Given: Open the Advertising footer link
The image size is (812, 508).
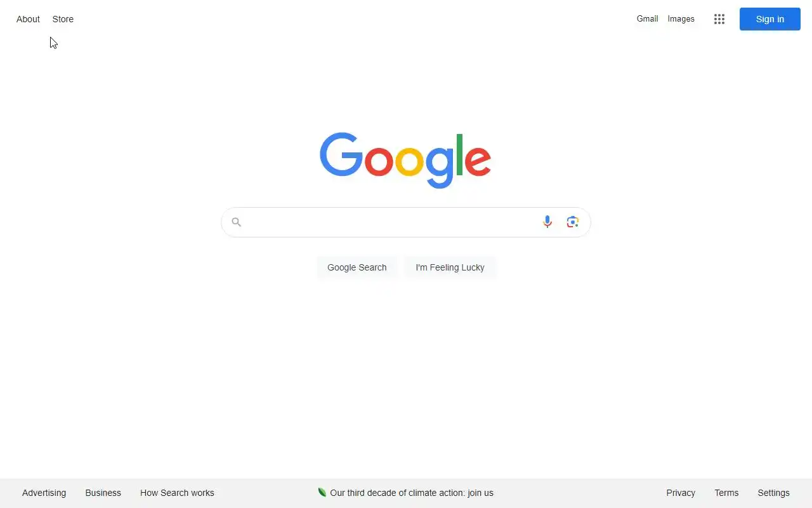Looking at the screenshot, I should (44, 493).
